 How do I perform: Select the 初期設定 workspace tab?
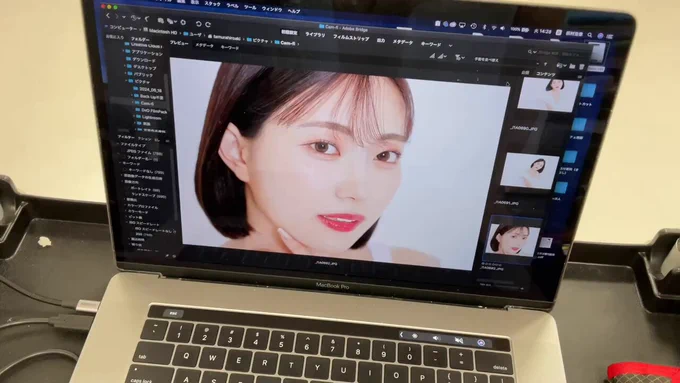click(289, 33)
